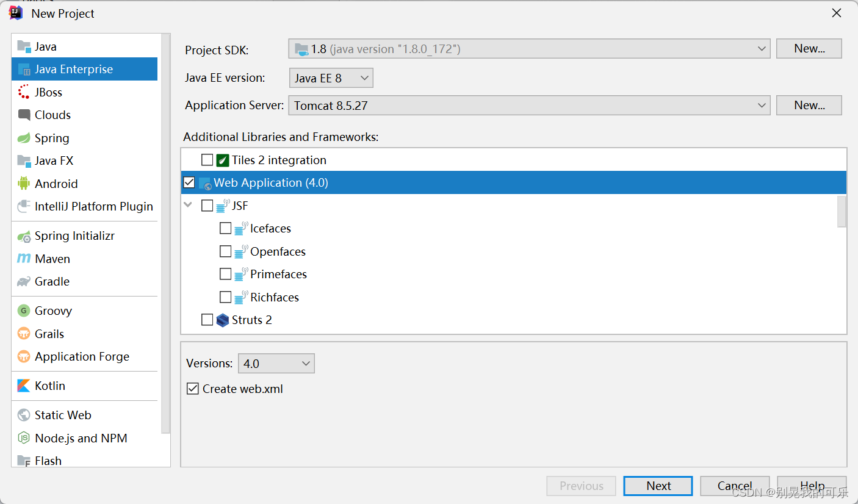Click the Next button
Screen dimensions: 858x504
(x=658, y=486)
